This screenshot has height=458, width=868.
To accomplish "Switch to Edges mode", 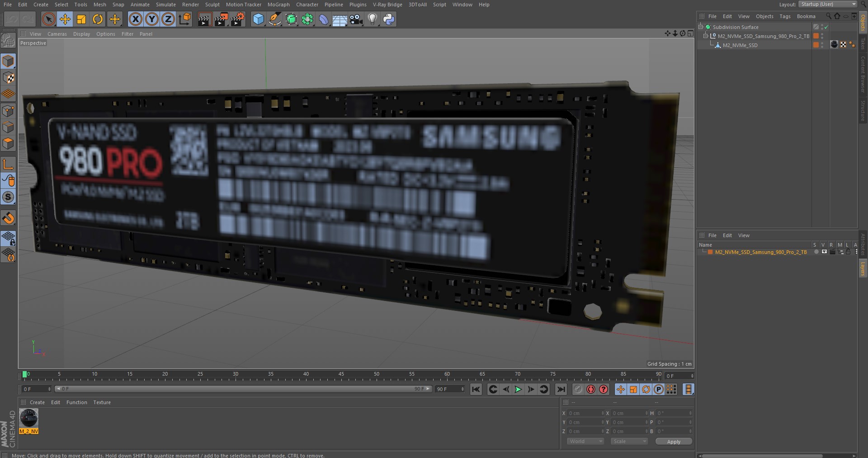I will 8,127.
